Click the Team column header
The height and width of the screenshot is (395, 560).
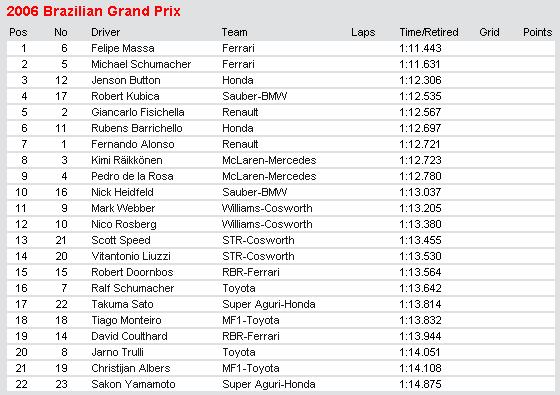point(235,32)
